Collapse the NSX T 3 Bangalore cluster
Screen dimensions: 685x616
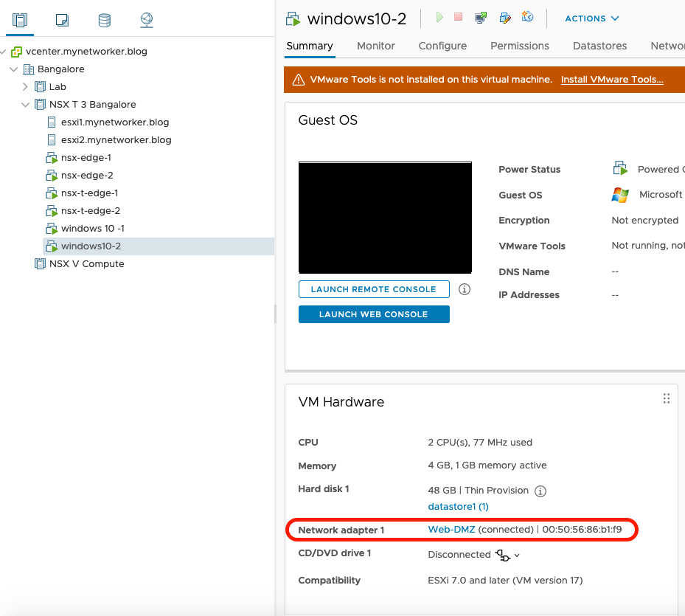[x=26, y=105]
